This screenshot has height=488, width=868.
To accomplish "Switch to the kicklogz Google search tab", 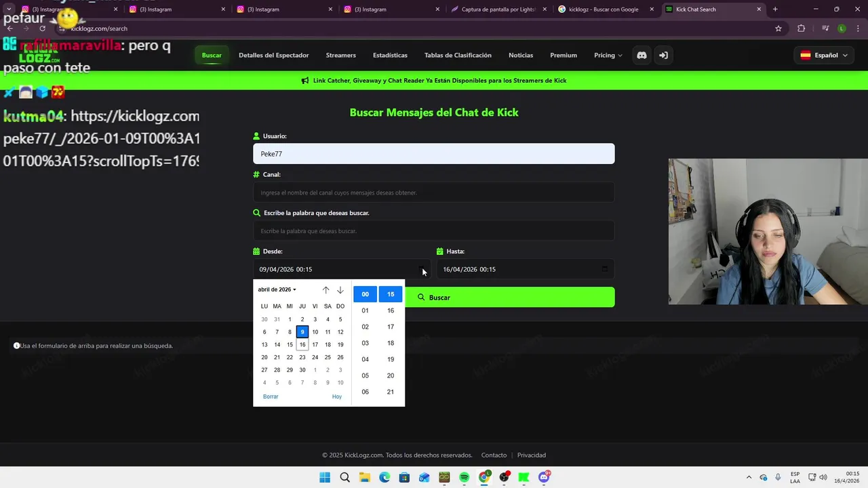I will (x=604, y=9).
